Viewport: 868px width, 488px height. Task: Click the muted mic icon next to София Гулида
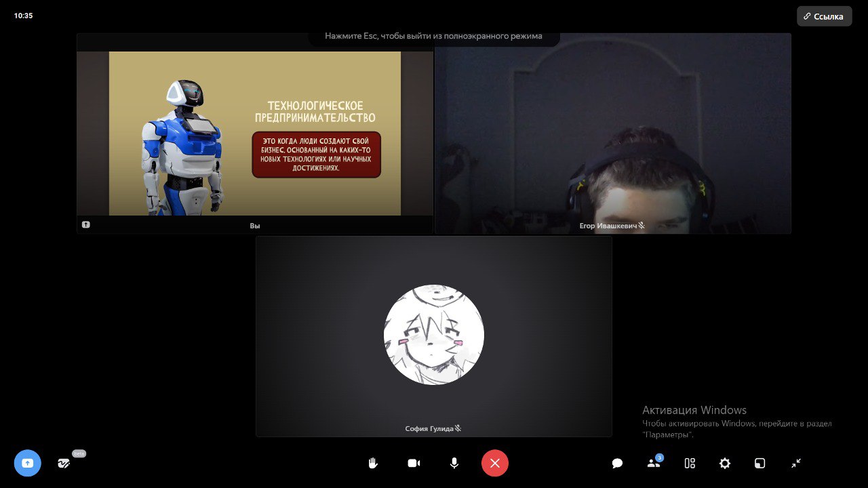point(458,428)
